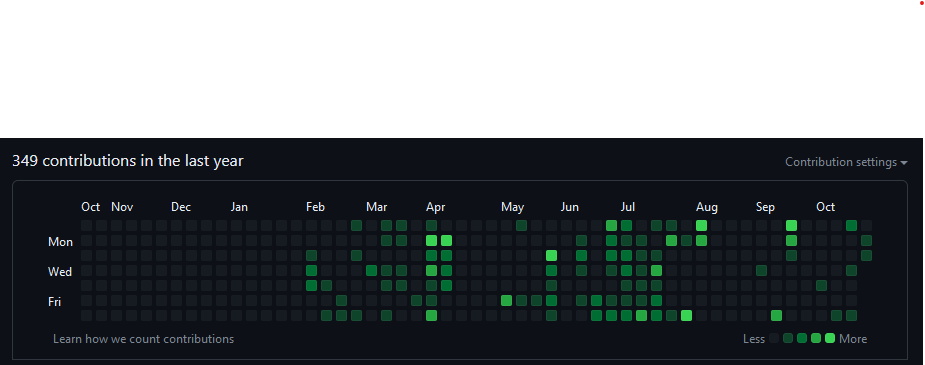Click the 'Sep' month label
The height and width of the screenshot is (365, 925).
765,207
